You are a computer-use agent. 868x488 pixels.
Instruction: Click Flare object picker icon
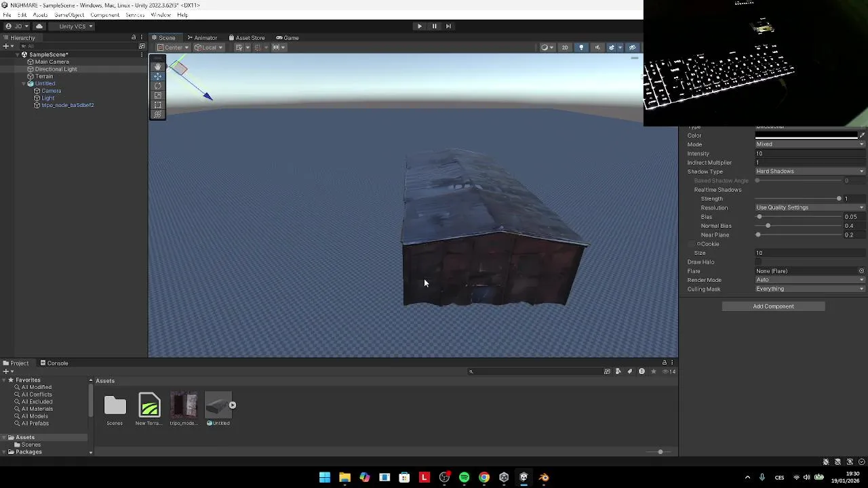point(862,271)
